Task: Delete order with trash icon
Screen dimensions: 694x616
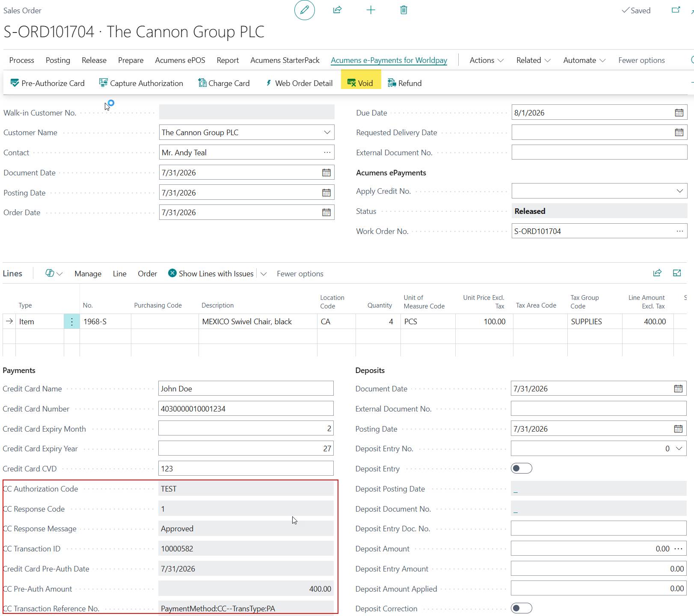Action: click(x=403, y=10)
